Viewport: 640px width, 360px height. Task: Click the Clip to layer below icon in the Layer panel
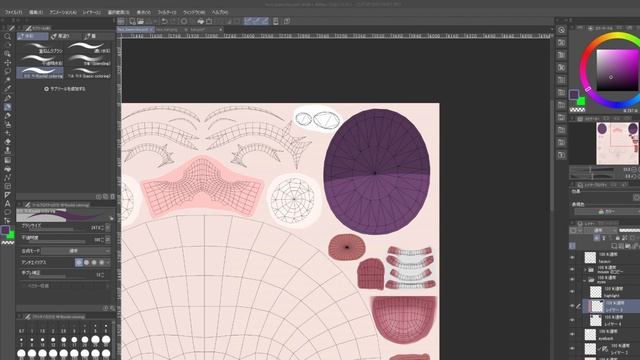[x=597, y=238]
